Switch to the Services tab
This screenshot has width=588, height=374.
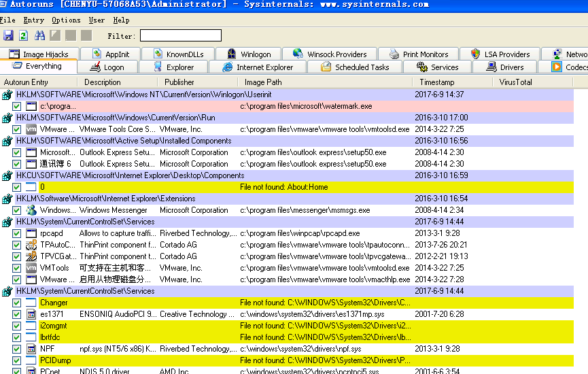click(x=438, y=67)
